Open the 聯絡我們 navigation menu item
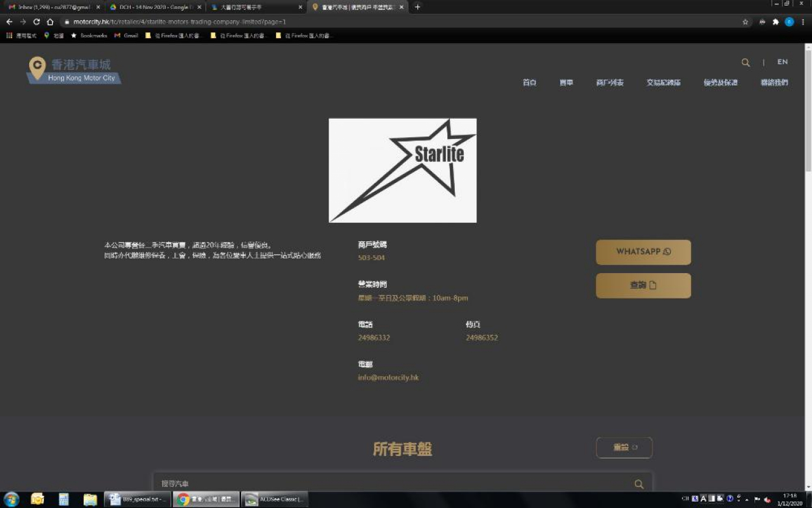The image size is (812, 508). (x=774, y=83)
